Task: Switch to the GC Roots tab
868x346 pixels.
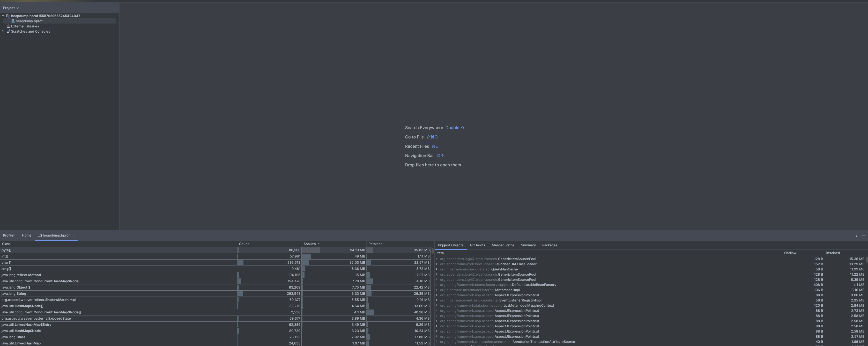Action: pos(478,245)
